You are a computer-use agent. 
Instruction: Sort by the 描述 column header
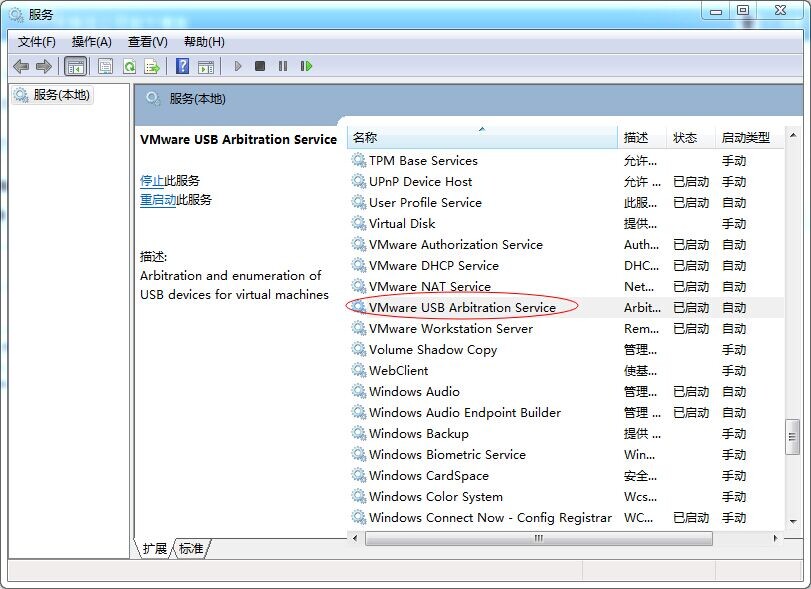click(642, 138)
